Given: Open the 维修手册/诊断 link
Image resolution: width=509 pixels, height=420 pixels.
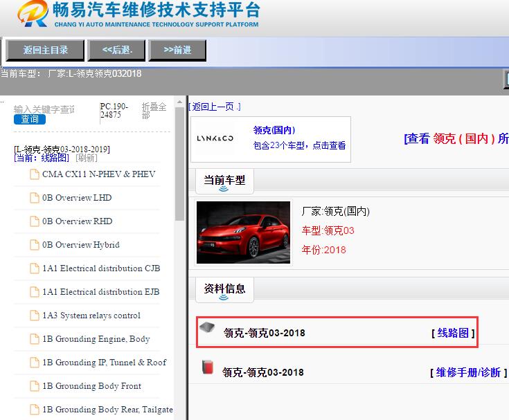Looking at the screenshot, I should click(468, 372).
